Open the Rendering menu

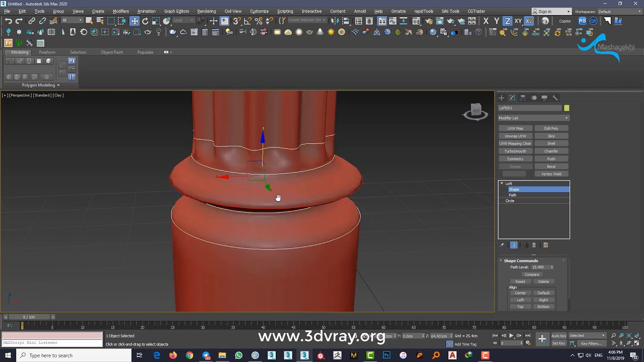click(206, 11)
